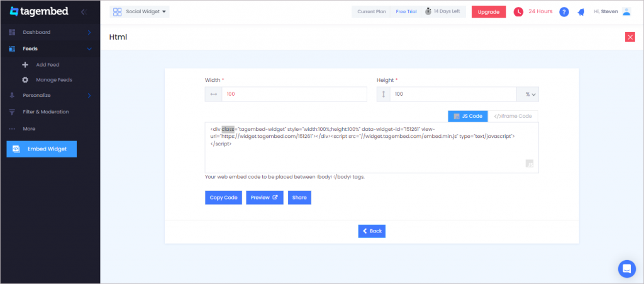Open Feeds section in sidebar
The width and height of the screenshot is (644, 284).
(30, 48)
